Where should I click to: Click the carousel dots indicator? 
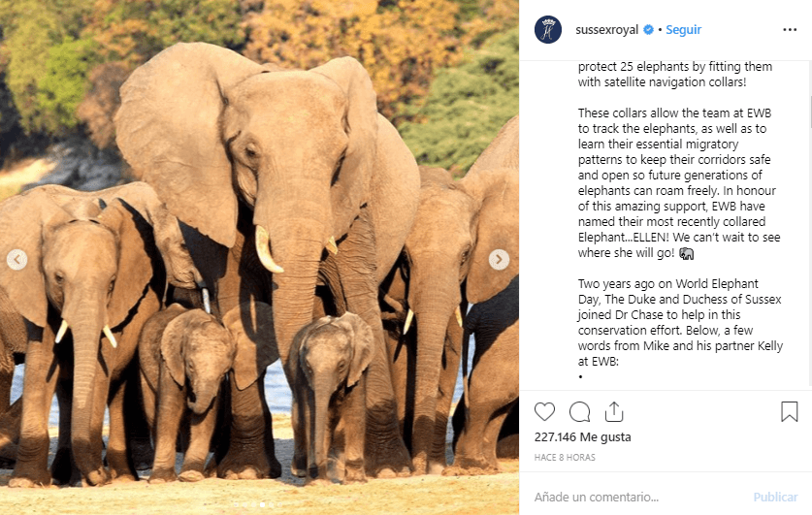coord(259,505)
